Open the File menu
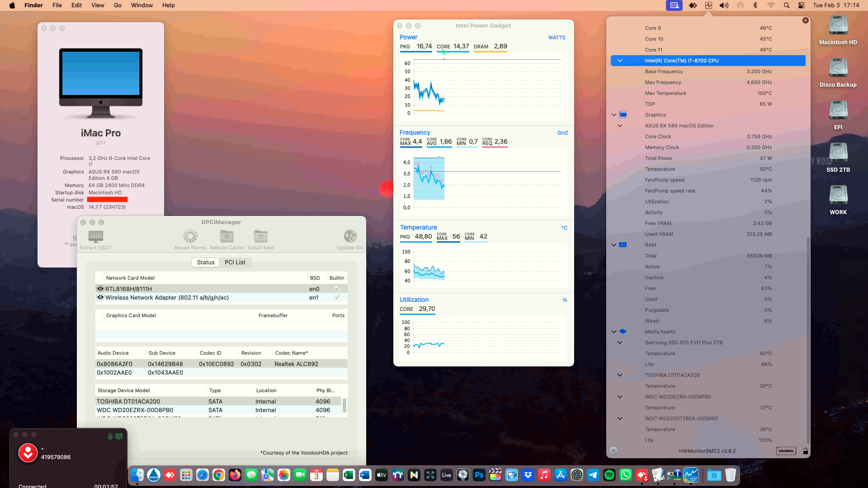The image size is (868, 488). click(57, 5)
